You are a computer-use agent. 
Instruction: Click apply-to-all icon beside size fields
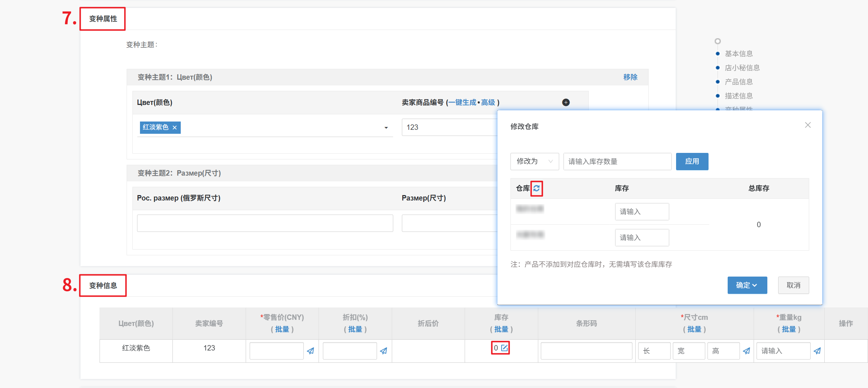pyautogui.click(x=746, y=351)
